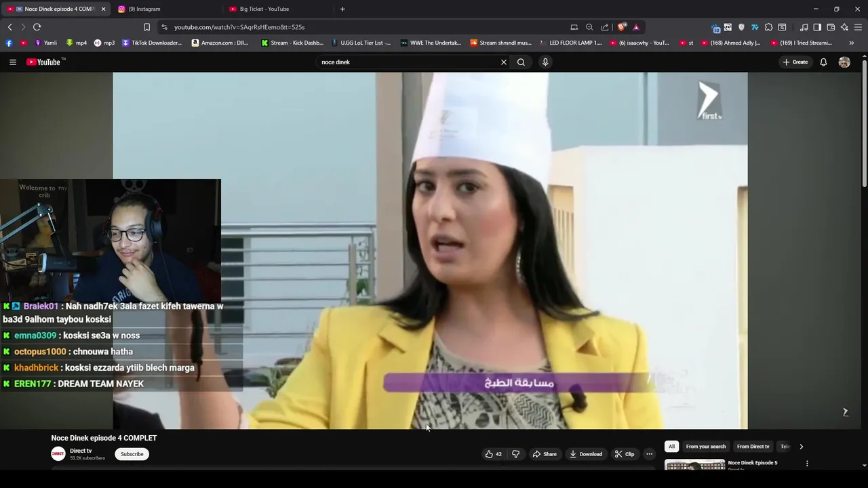This screenshot has width=868, height=488.
Task: Open YouTube notifications bell
Action: point(823,62)
